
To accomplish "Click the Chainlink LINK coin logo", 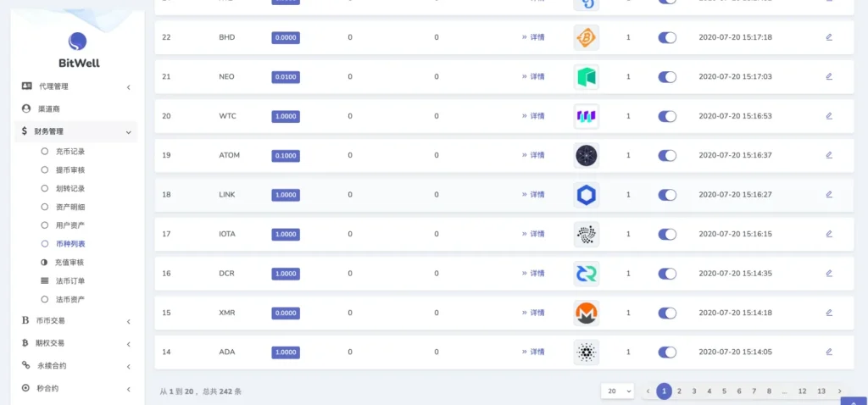I will [x=587, y=195].
